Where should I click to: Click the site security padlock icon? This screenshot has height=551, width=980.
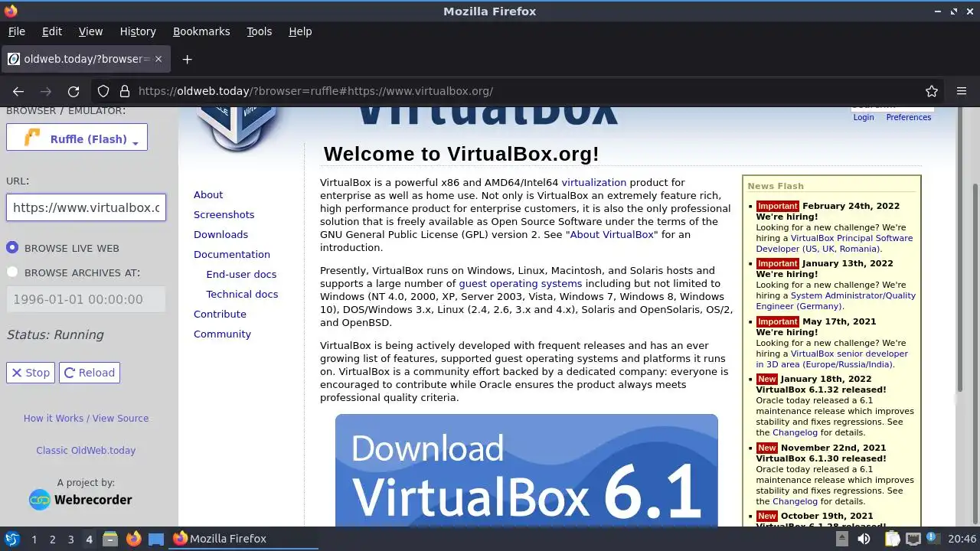click(x=125, y=91)
